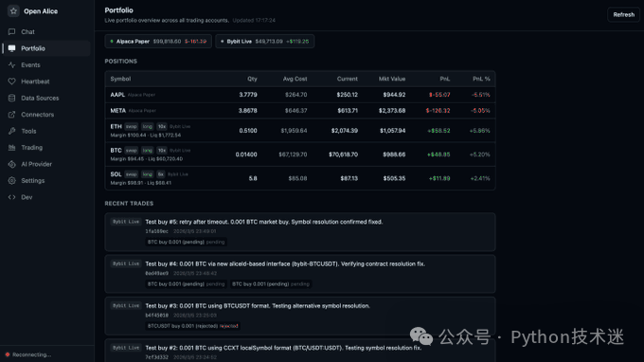Screen dimensions: 644x362
Task: Click the Events activity pulse icon
Action: point(12,65)
